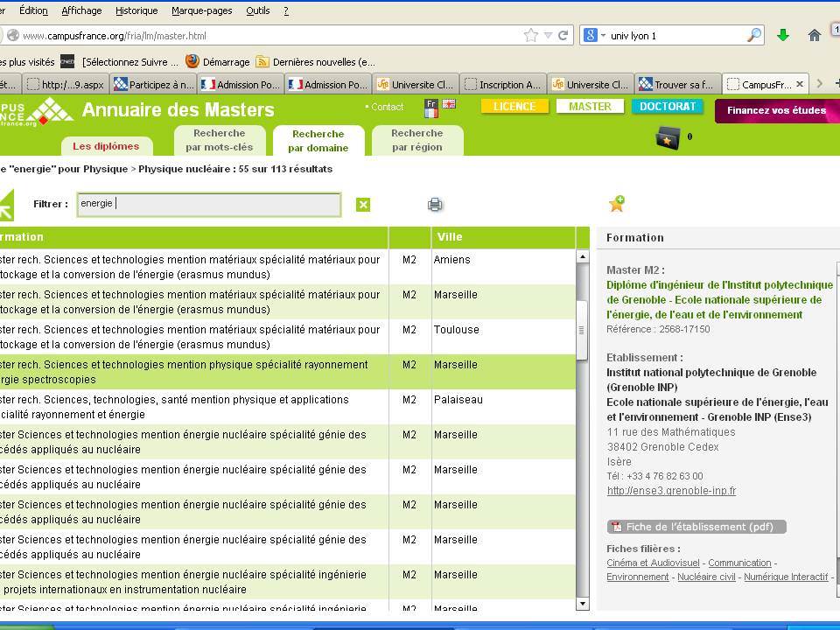
Task: Go to the browser home page icon
Action: click(815, 36)
